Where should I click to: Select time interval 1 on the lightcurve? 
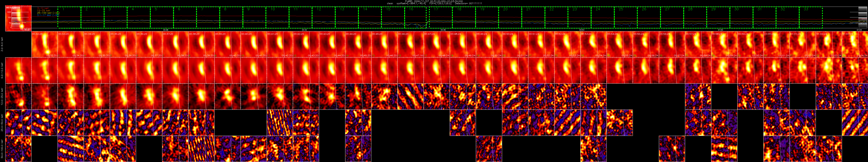click(69, 18)
